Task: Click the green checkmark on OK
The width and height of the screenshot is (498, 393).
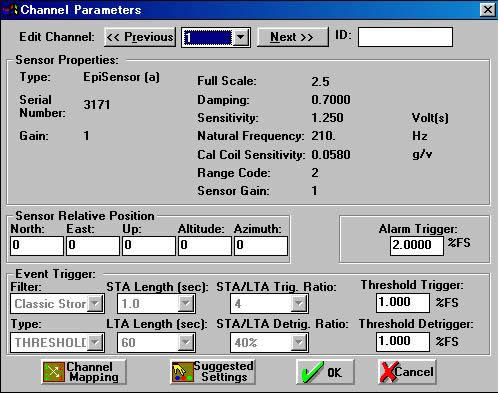Action: [x=312, y=372]
